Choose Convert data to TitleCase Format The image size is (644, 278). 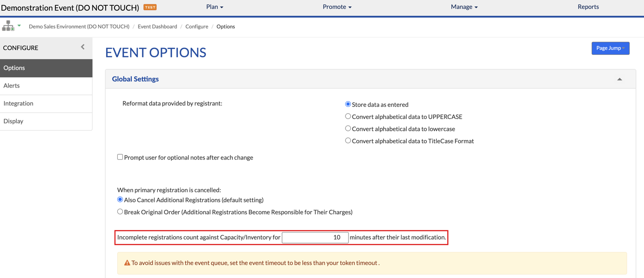[x=348, y=141]
